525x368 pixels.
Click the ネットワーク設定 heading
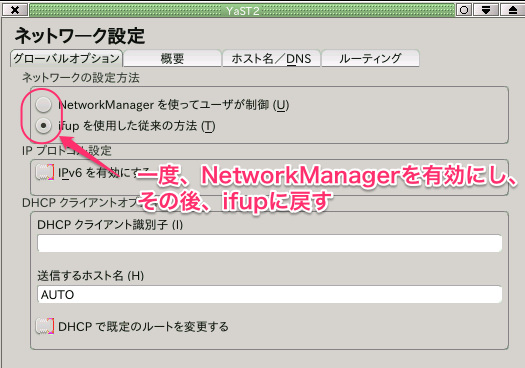tap(80, 35)
